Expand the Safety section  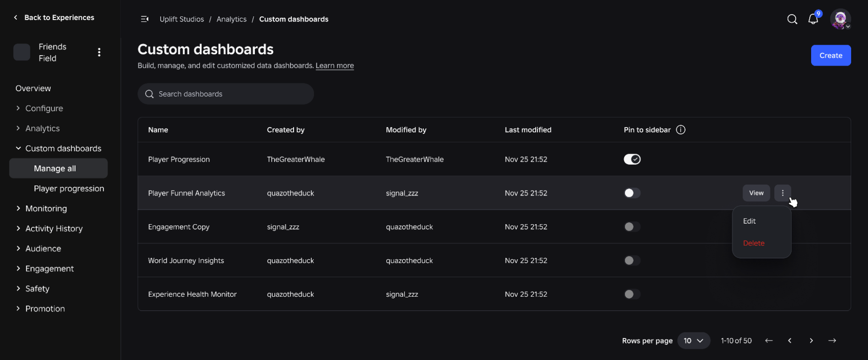[32, 289]
